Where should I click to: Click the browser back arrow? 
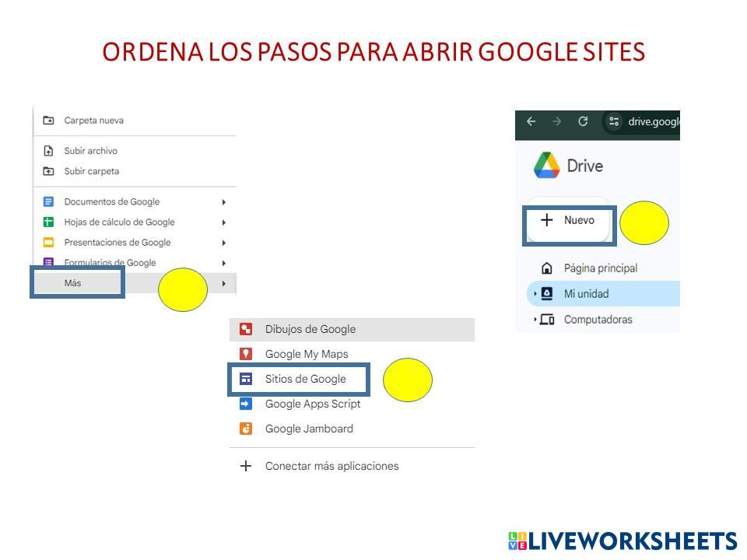point(531,121)
